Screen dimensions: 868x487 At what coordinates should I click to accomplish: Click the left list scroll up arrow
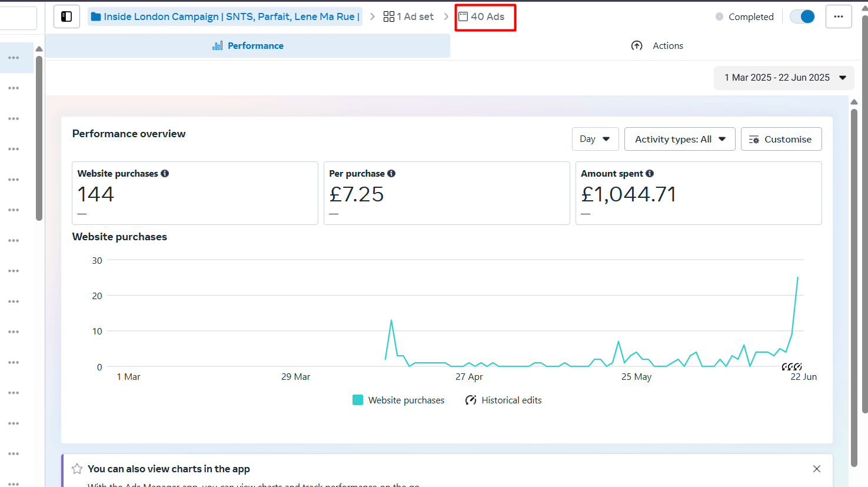[39, 49]
